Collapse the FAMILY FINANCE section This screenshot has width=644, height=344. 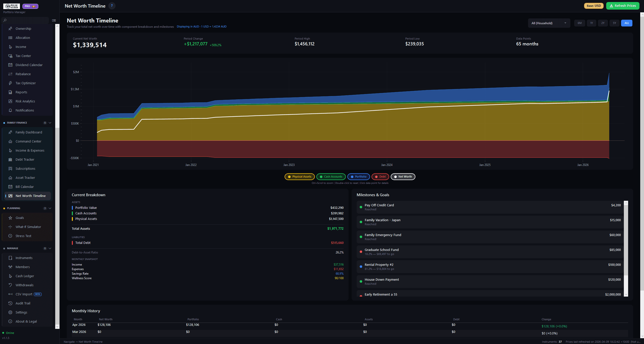click(x=50, y=123)
